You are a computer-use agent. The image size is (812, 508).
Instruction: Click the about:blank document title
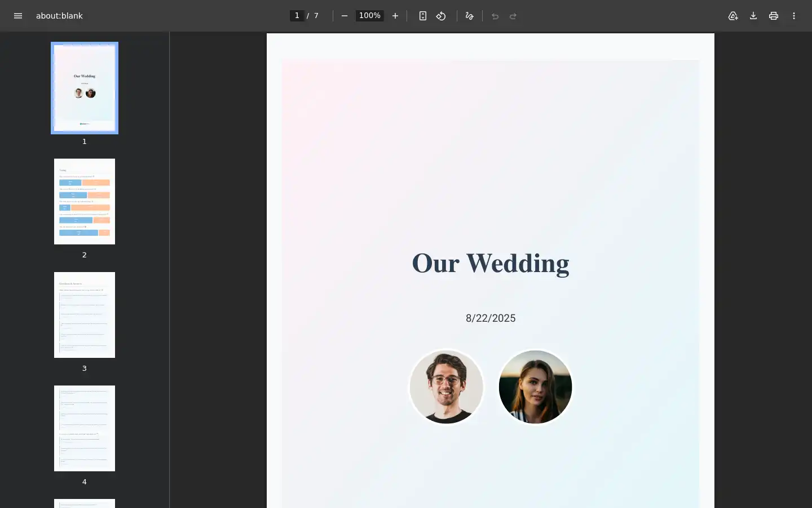point(59,16)
